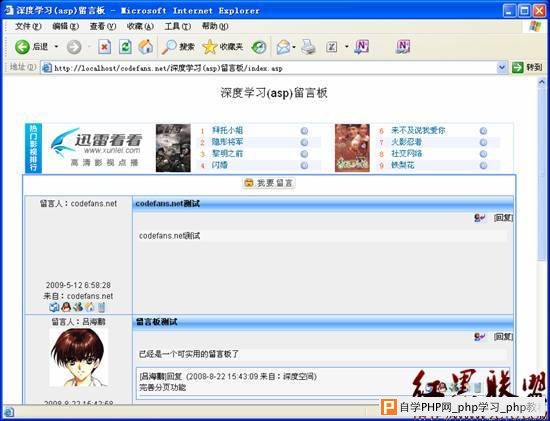Open the 收藏 menu

(x=140, y=26)
